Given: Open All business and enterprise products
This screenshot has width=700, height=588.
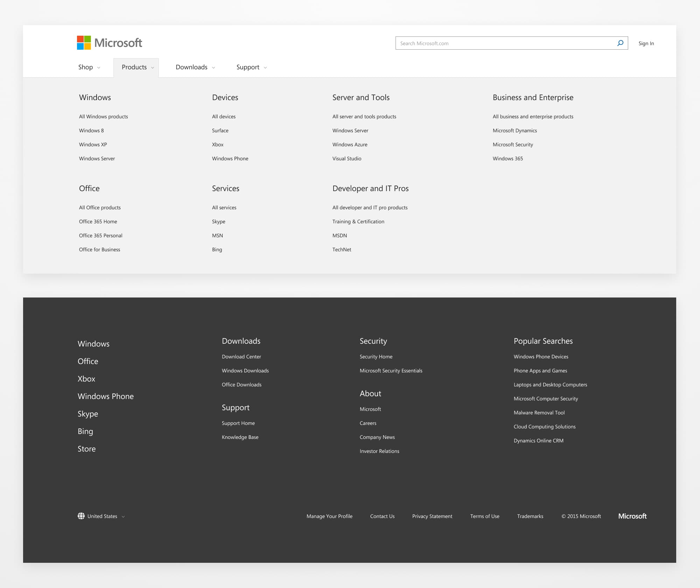Looking at the screenshot, I should pyautogui.click(x=533, y=117).
